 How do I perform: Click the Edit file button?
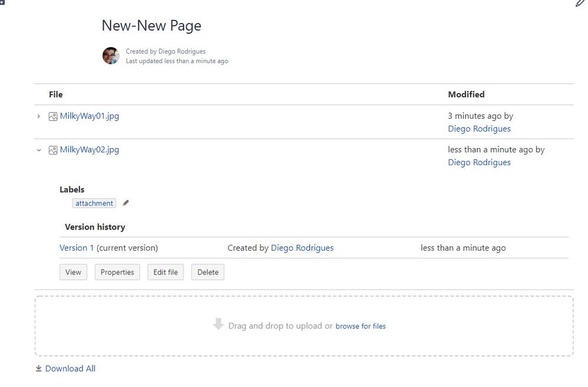coord(166,272)
